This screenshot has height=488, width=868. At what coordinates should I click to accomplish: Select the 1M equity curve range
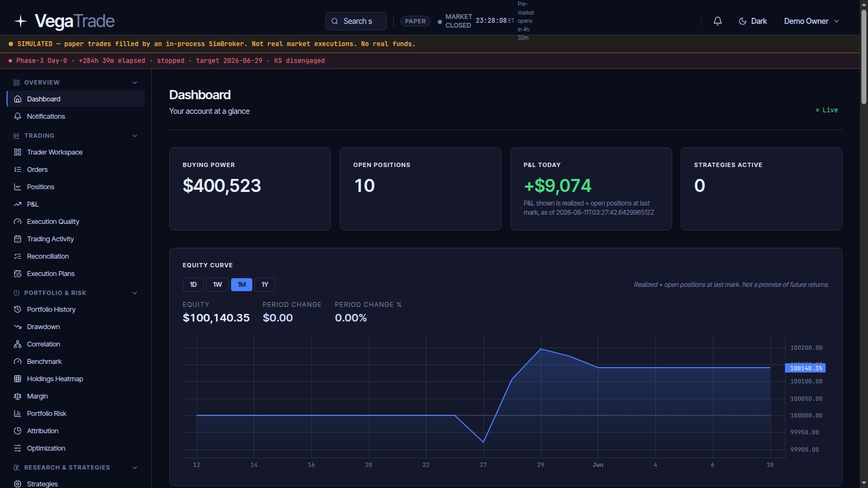(x=241, y=285)
